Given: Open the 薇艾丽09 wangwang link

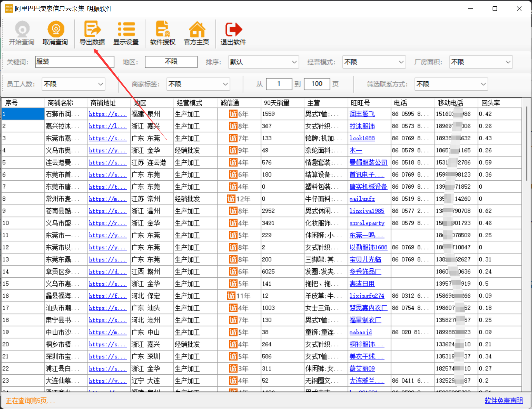Looking at the screenshot, I should pyautogui.click(x=362, y=368).
